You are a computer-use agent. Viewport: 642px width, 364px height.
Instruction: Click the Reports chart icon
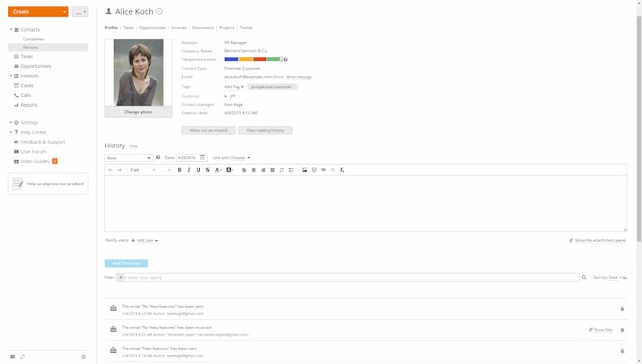point(16,105)
